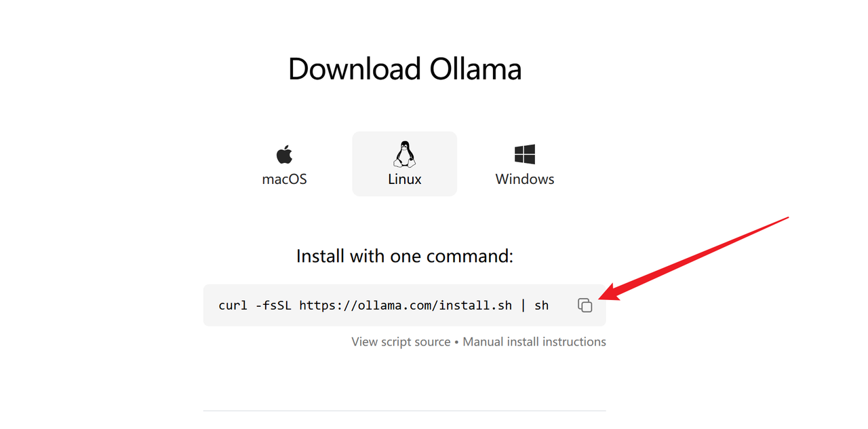Choose the Windows tab label
Viewport: 868px width, 429px height.
click(x=525, y=179)
